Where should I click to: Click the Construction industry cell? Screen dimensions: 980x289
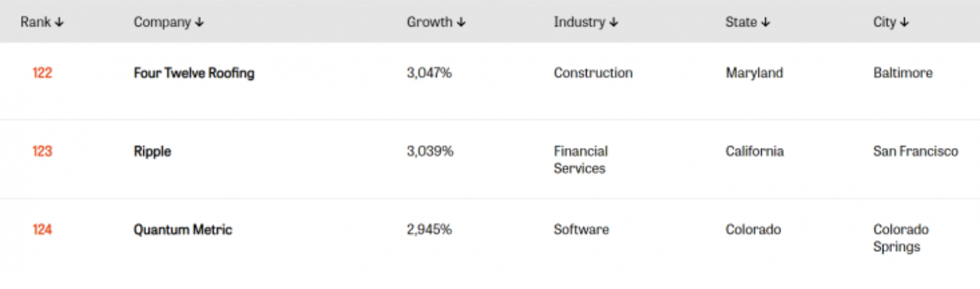click(593, 73)
